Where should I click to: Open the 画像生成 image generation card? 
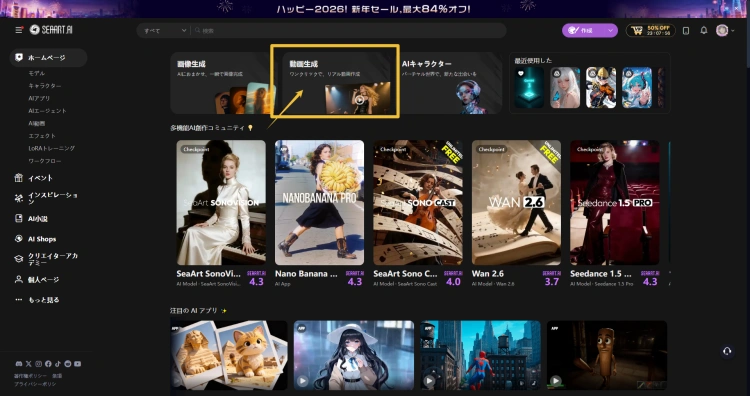pyautogui.click(x=222, y=83)
